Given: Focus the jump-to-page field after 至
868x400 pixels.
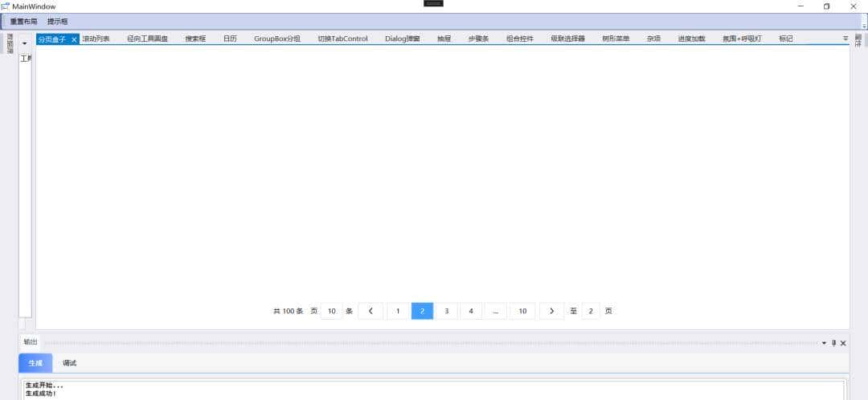Looking at the screenshot, I should 591,311.
